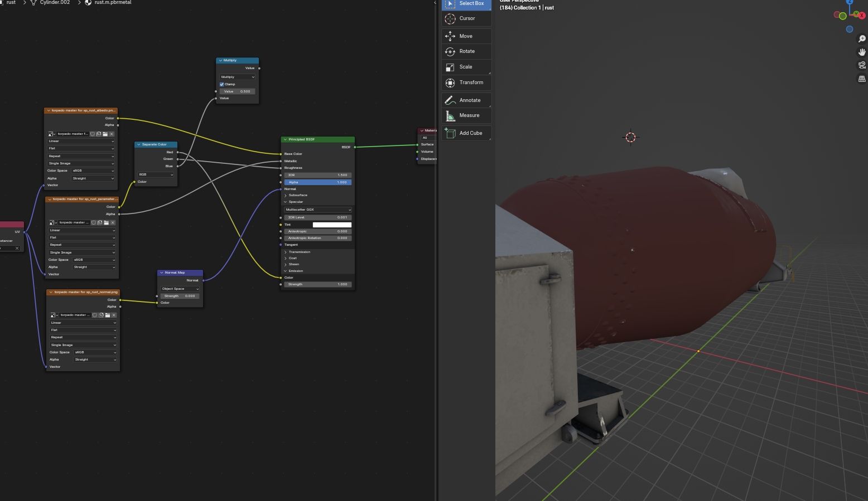Screen dimensions: 868x501
Task: Select the Rotate tool in viewport toolbar
Action: [466, 51]
